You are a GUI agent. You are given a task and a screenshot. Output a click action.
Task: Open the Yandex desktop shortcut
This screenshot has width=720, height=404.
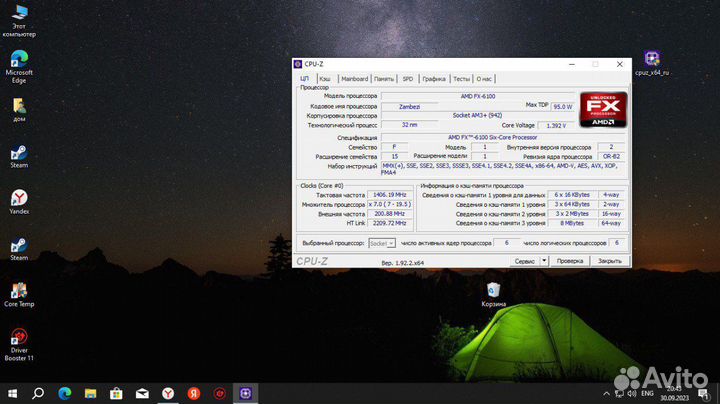[19, 198]
